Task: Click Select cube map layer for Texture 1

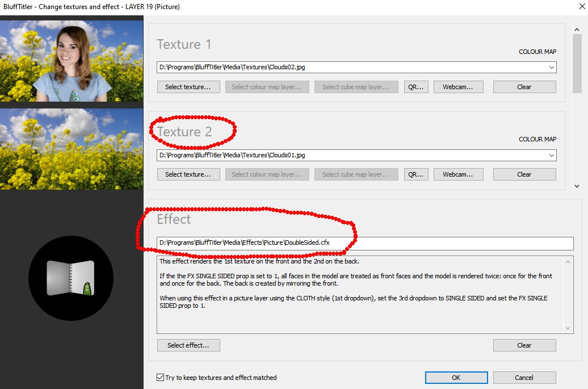Action: tap(356, 87)
